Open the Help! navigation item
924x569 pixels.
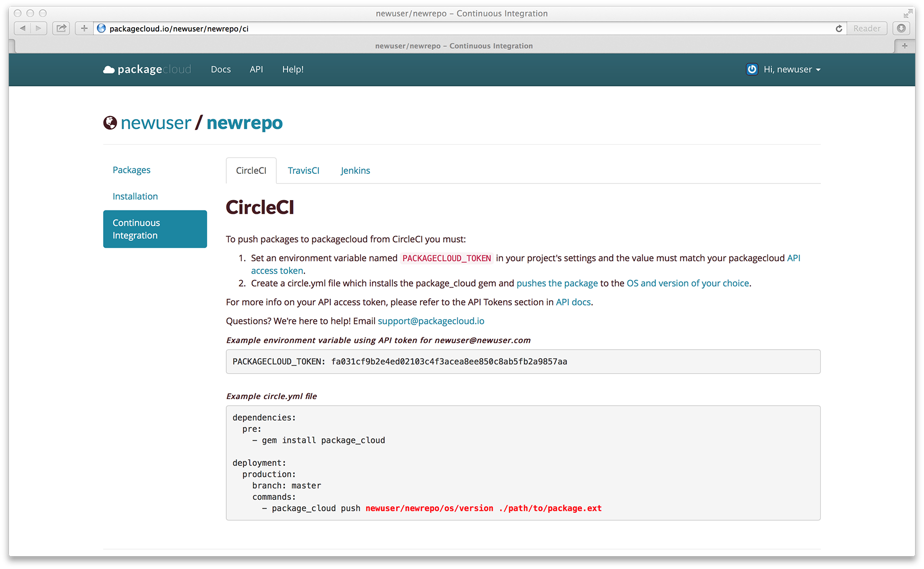(x=293, y=70)
